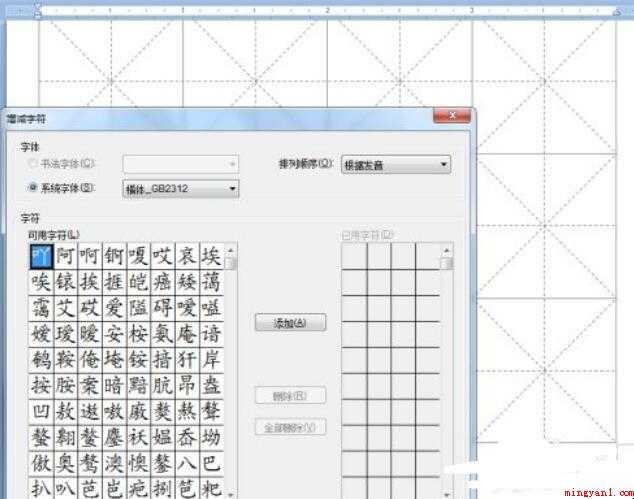Click the 添加(A) button
Image resolution: width=634 pixels, height=499 pixels.
(290, 323)
